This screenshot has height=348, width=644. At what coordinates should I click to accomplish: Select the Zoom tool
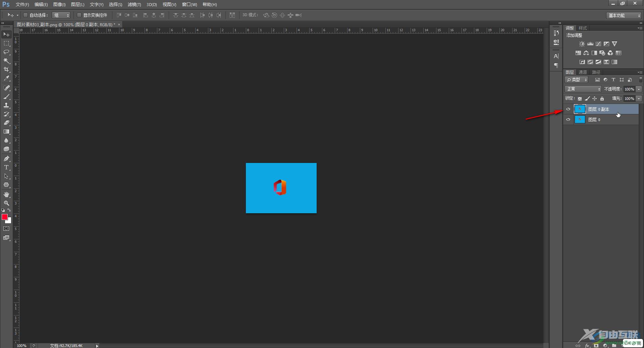pyautogui.click(x=6, y=203)
